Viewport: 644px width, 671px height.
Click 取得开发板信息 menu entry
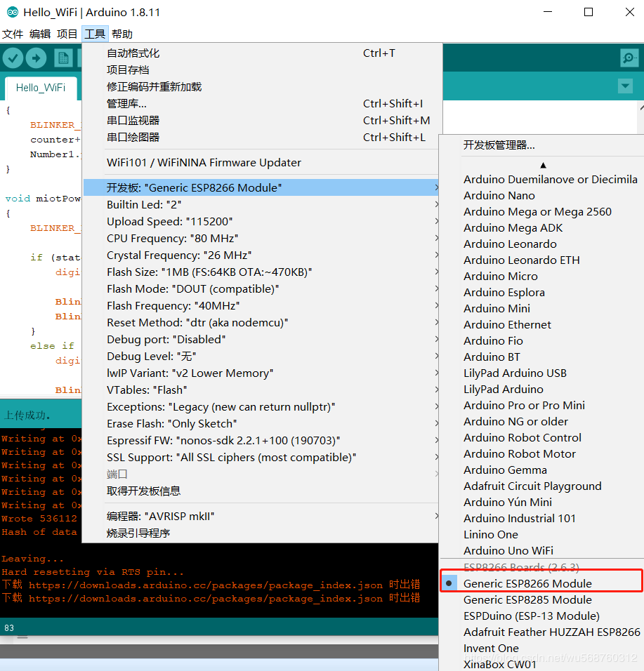[x=261, y=491]
